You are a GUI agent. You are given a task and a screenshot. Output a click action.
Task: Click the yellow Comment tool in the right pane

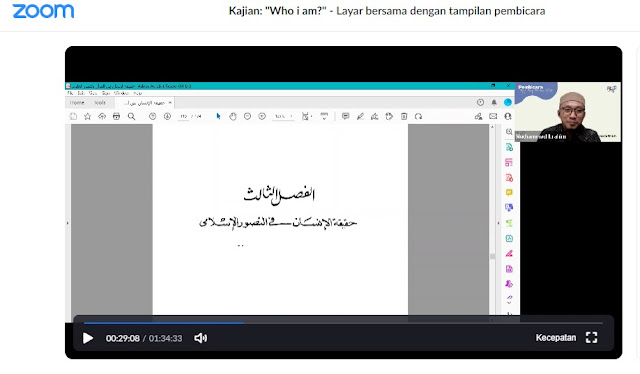pos(509,192)
